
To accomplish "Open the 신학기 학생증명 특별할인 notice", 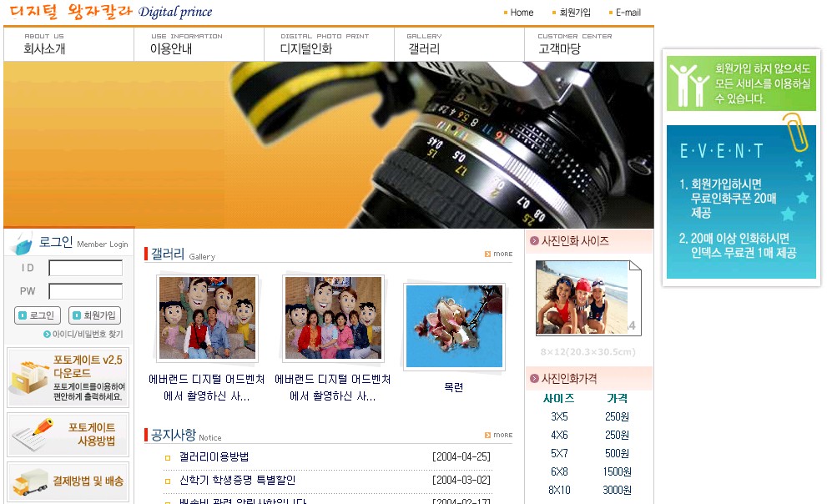I will (237, 481).
